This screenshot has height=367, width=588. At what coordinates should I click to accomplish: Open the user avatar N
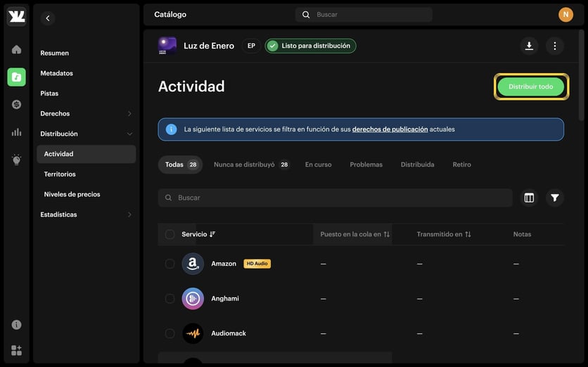[566, 15]
